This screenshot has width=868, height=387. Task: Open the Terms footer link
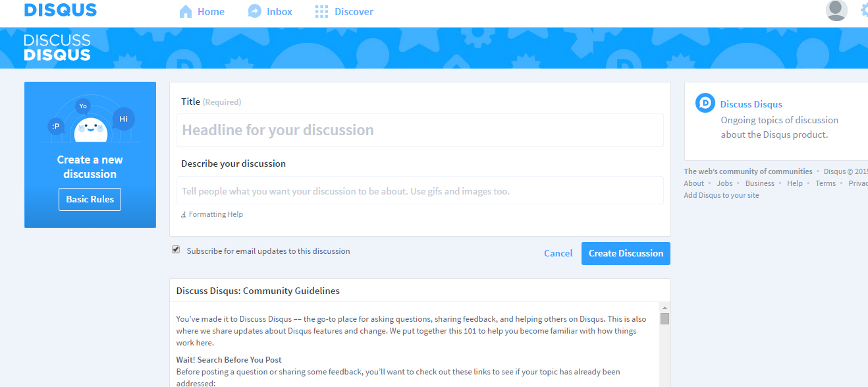825,183
